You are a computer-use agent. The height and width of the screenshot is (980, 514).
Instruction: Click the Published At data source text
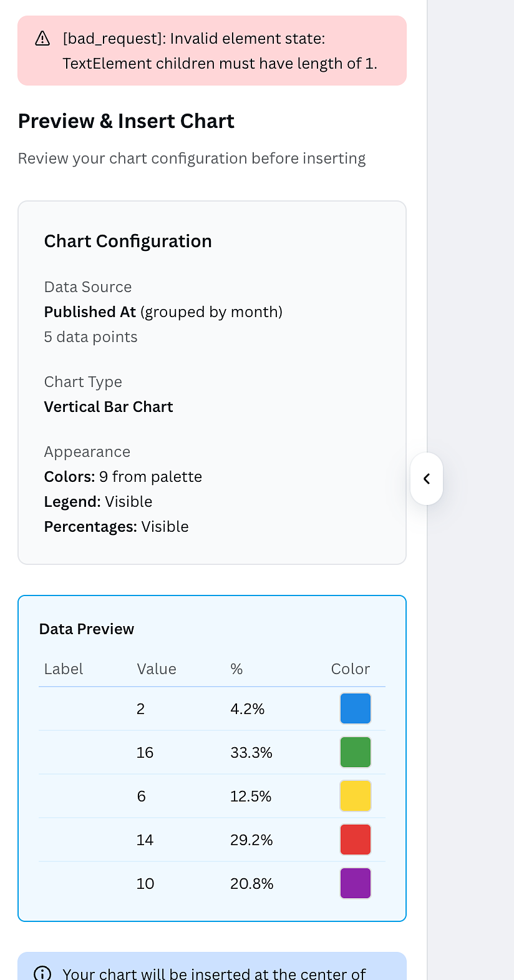[x=90, y=312]
